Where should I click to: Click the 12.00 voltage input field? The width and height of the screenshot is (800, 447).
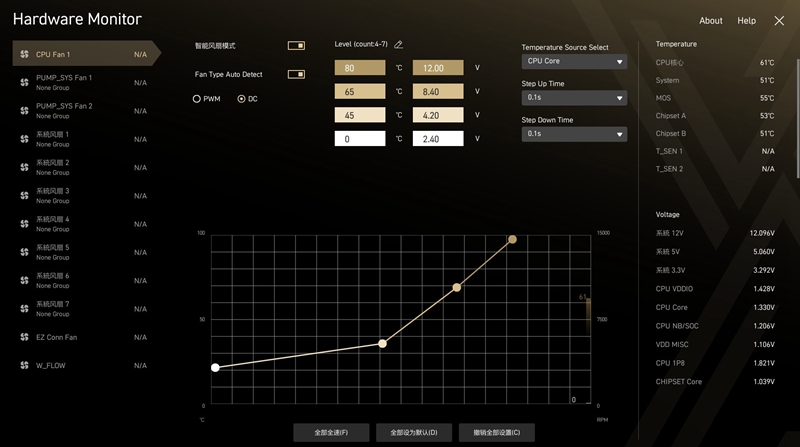click(x=438, y=68)
